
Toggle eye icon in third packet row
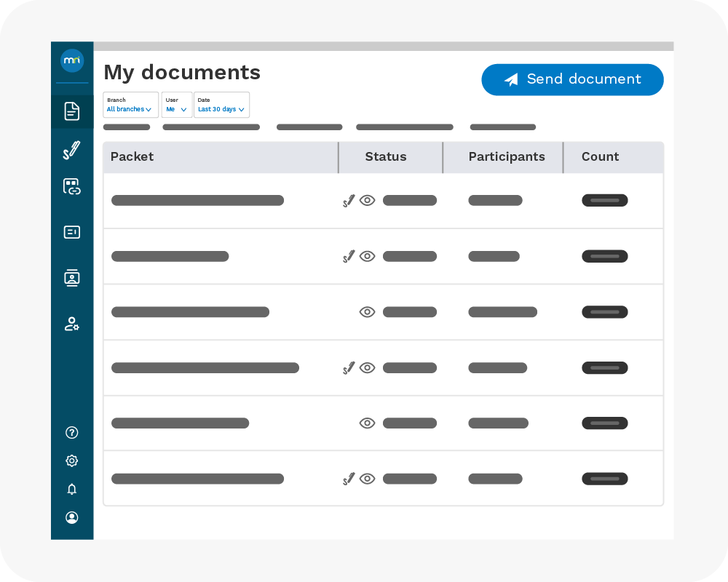pos(368,312)
